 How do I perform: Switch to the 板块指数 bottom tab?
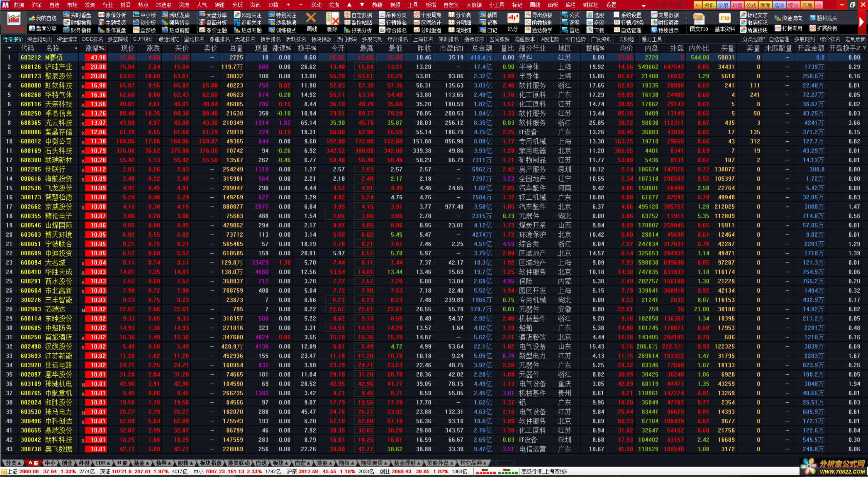(x=211, y=463)
